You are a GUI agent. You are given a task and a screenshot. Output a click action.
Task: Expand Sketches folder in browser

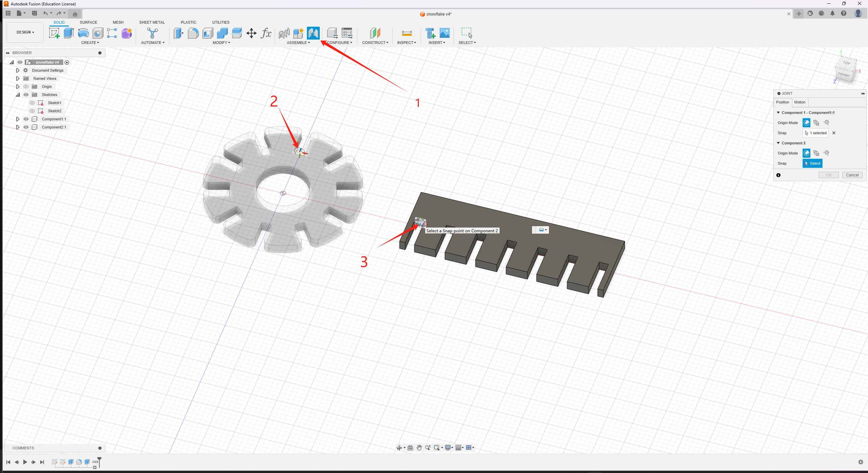point(18,94)
